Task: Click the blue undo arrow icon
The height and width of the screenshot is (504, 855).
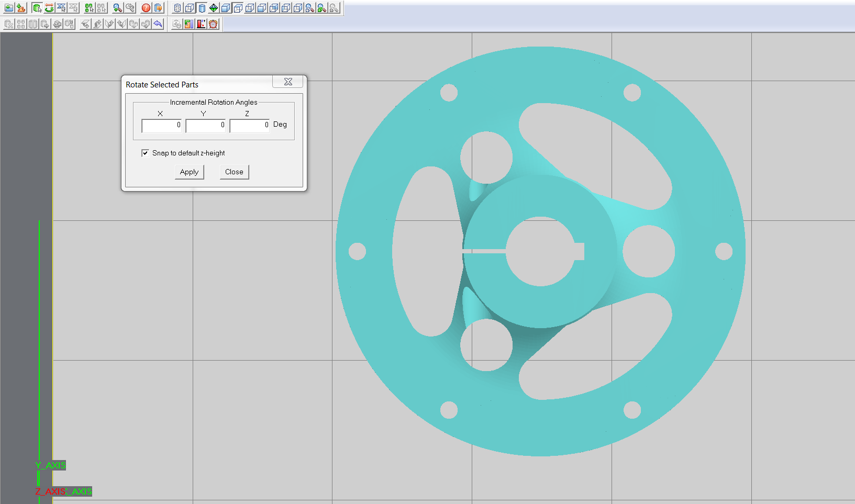Action: pos(158,24)
